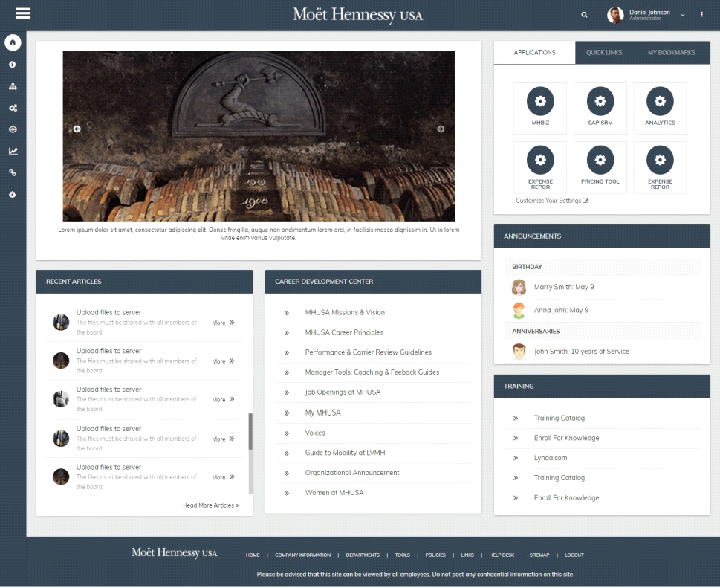Viewport: 720px width, 588px height.
Task: Switch to the Applications tab
Action: pyautogui.click(x=534, y=52)
